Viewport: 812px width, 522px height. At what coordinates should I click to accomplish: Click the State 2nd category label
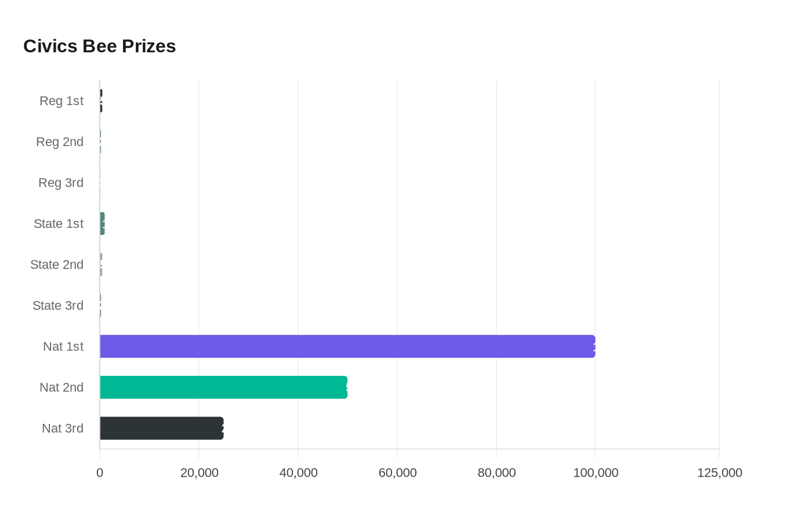pos(57,264)
